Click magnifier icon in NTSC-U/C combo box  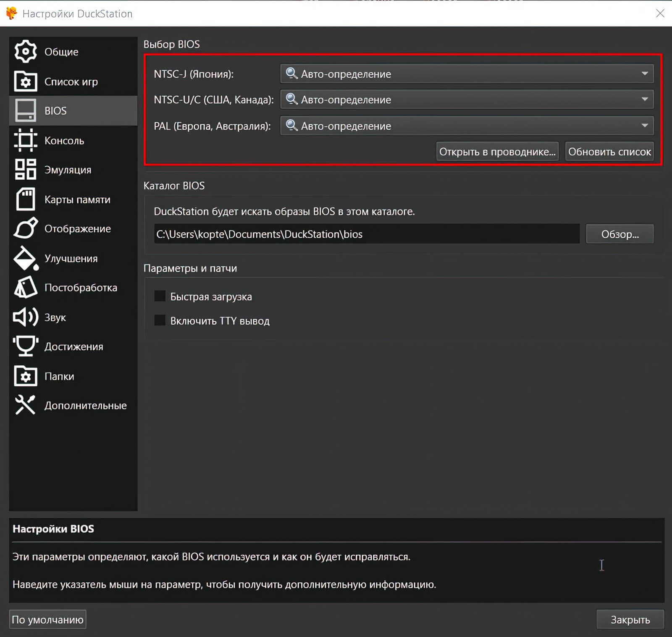[x=291, y=99]
